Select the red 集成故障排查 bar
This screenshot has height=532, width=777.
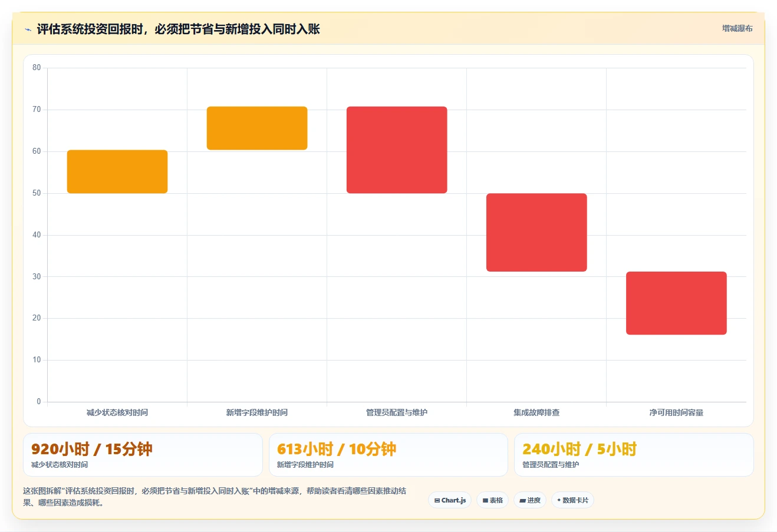536,232
